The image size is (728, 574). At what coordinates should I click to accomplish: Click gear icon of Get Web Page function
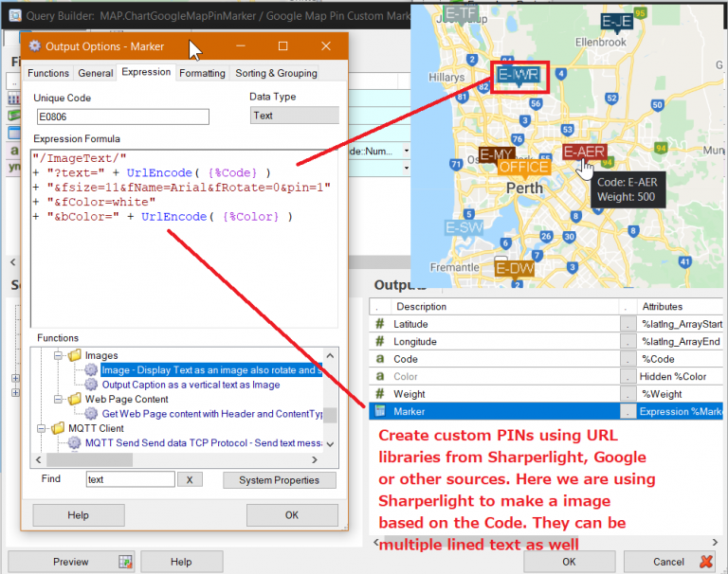click(91, 413)
